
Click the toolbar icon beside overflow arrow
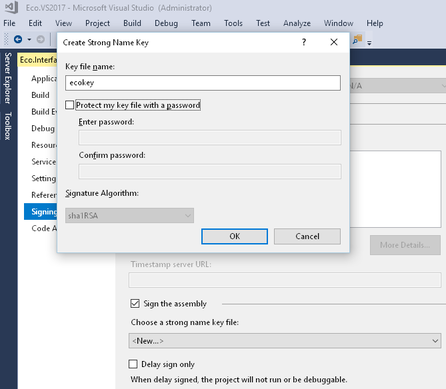click(357, 40)
